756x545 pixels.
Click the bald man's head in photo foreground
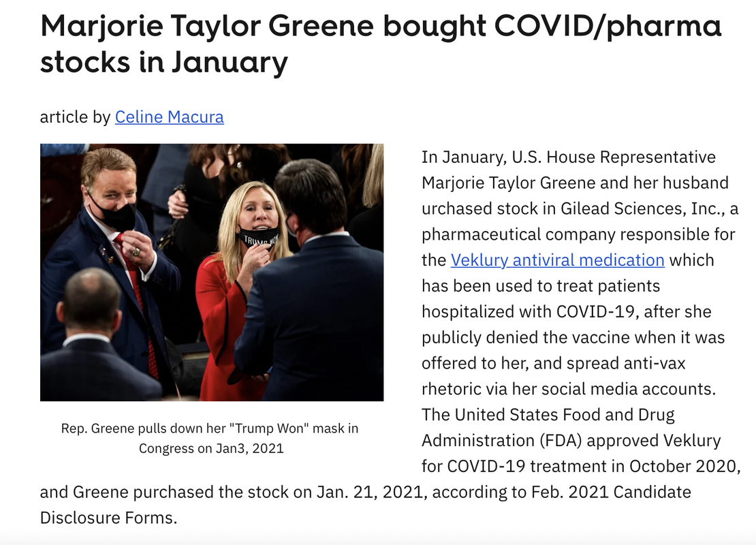click(x=92, y=298)
